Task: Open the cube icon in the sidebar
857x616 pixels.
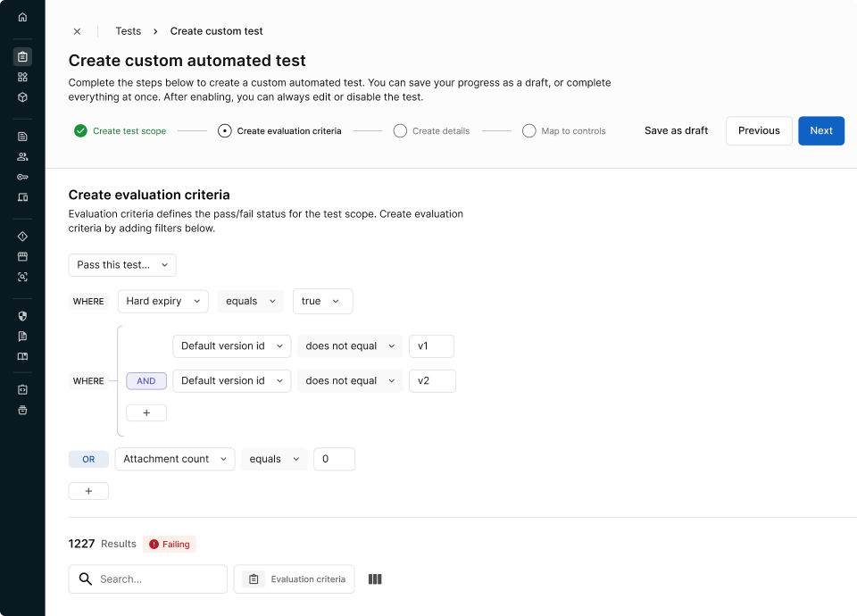Action: (22, 97)
